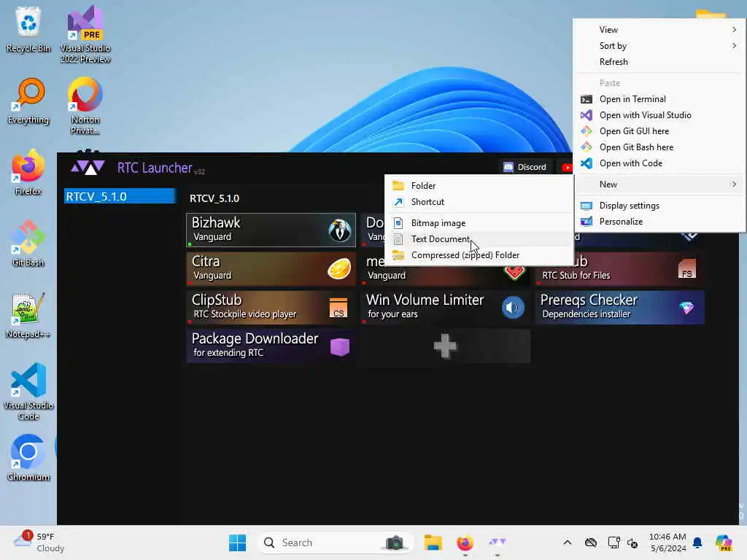Expand the New submenu entry
Viewport: 747px width, 560px height.
(x=659, y=184)
